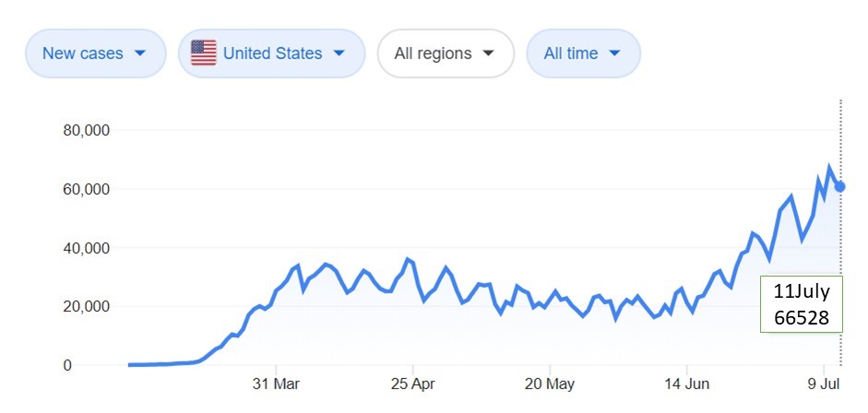Click the 20 May axis label
The image size is (868, 413).
(550, 383)
